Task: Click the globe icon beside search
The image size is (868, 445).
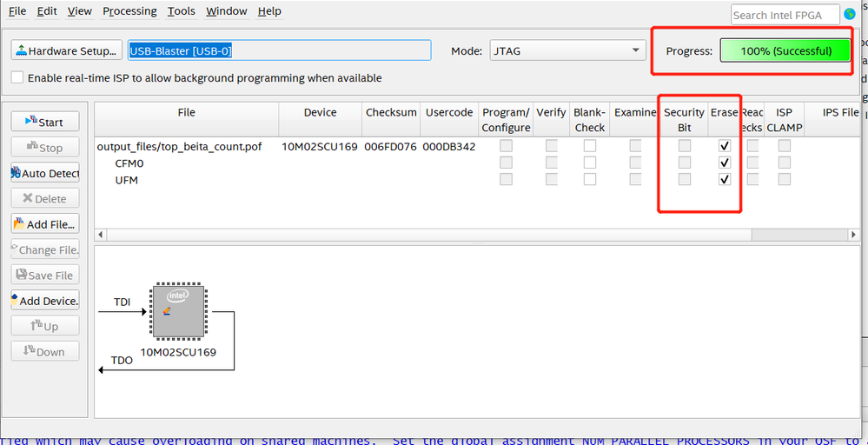Action: click(850, 15)
